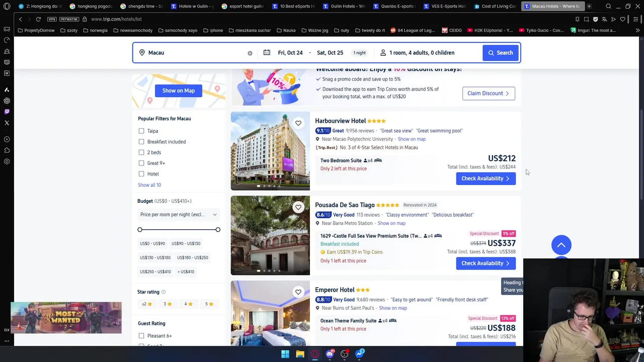Screen dimensions: 644x362
Task: Open X in the Opera sidebar
Action: pos(7,123)
